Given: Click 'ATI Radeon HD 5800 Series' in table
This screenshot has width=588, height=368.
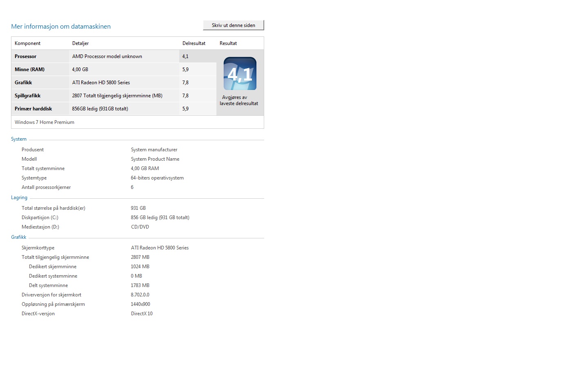Looking at the screenshot, I should pyautogui.click(x=101, y=83).
